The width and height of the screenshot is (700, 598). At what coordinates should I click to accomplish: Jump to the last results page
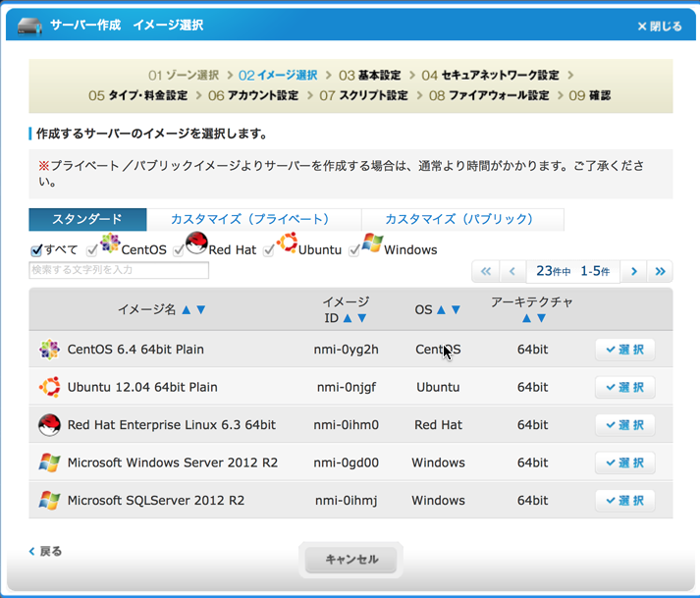661,271
